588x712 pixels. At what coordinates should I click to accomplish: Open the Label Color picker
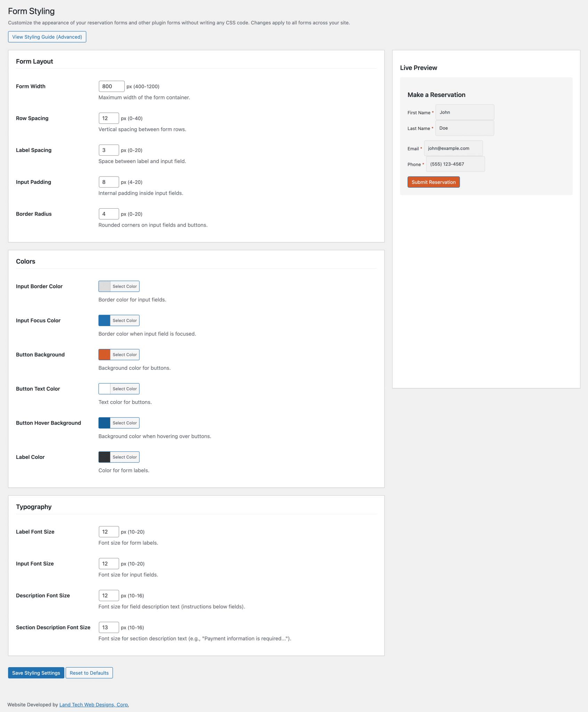coord(124,457)
